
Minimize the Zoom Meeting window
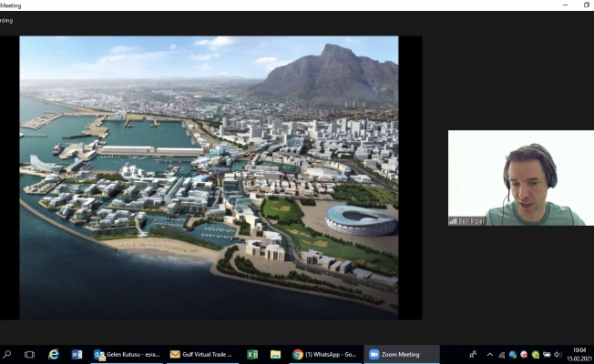pos(565,5)
